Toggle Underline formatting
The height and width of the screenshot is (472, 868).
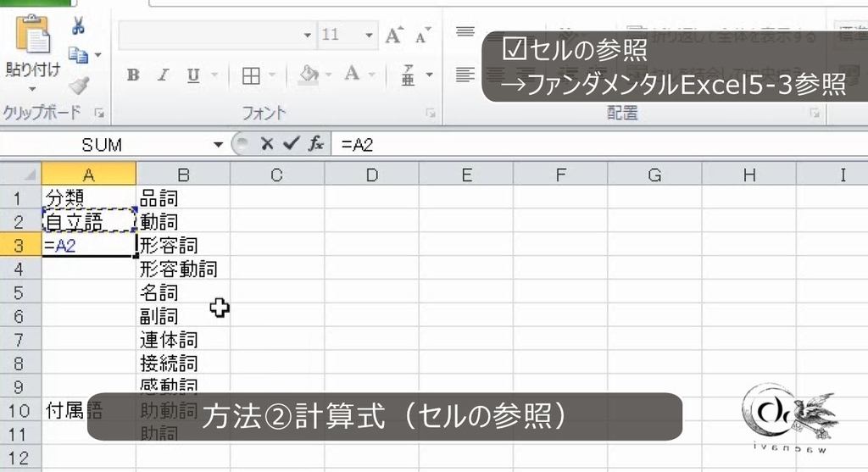[193, 75]
